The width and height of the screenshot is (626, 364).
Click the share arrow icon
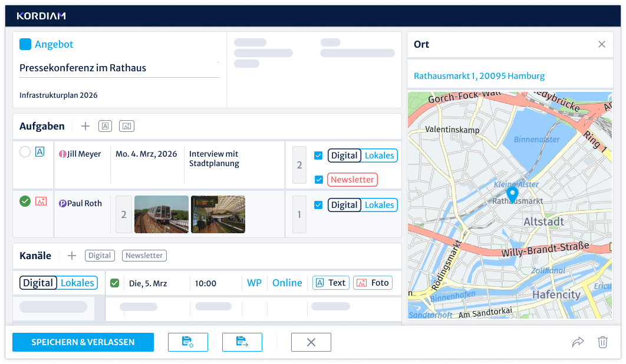click(578, 342)
